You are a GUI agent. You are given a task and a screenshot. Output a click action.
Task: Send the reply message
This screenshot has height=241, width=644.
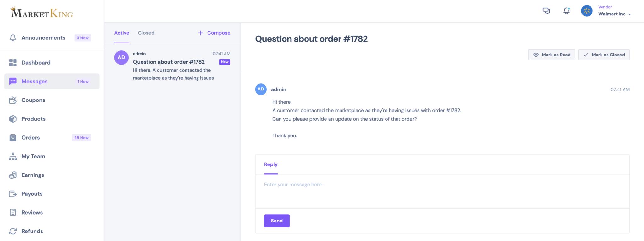[x=277, y=221]
